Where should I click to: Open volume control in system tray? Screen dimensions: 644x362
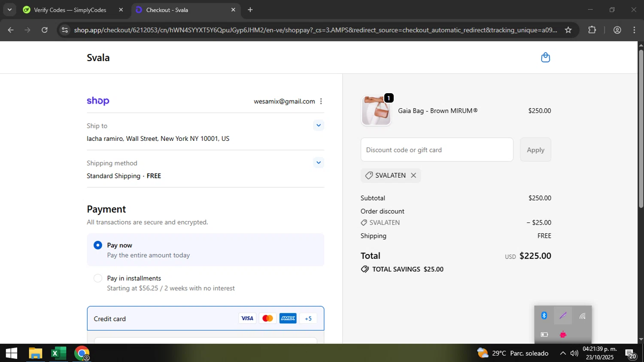point(574,353)
